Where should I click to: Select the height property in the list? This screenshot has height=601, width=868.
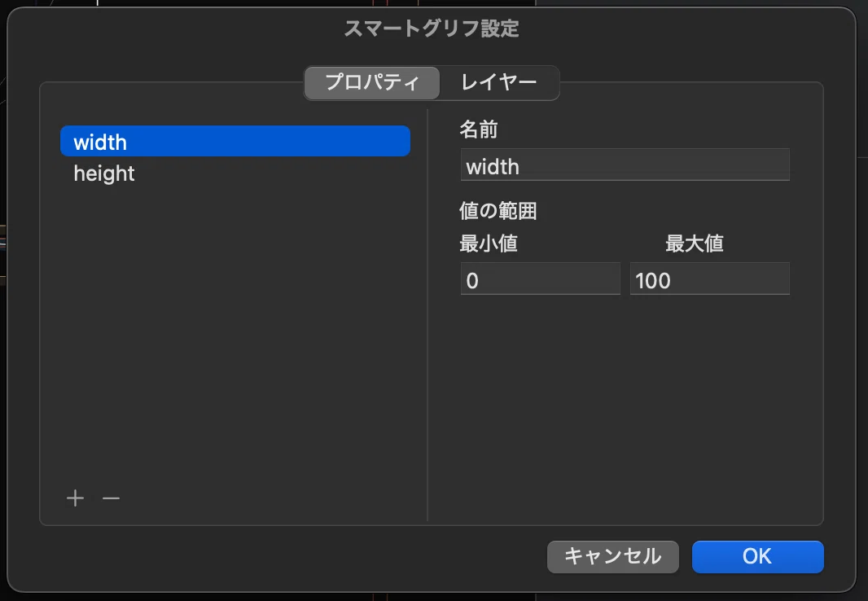pos(235,173)
